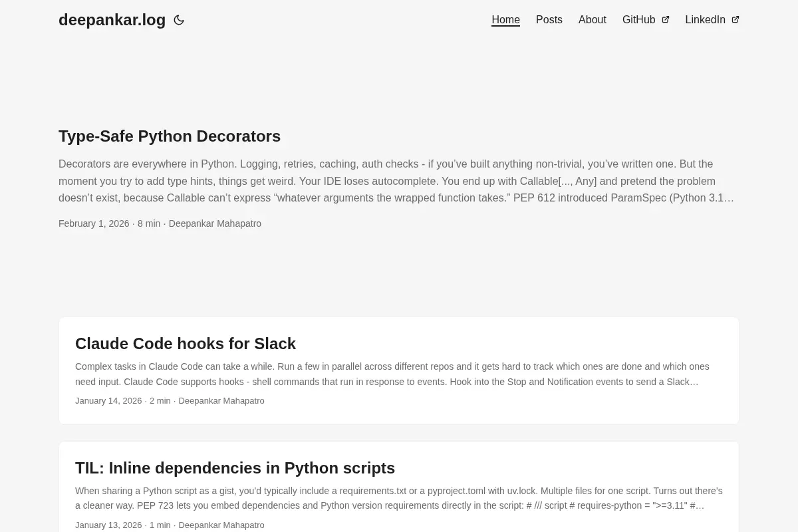The height and width of the screenshot is (532, 798).
Task: Open the About page
Action: coord(593,20)
